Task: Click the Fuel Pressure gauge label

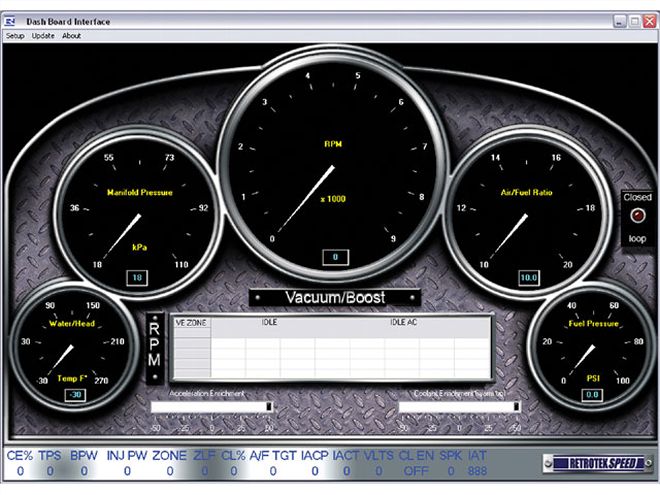Action: point(593,324)
